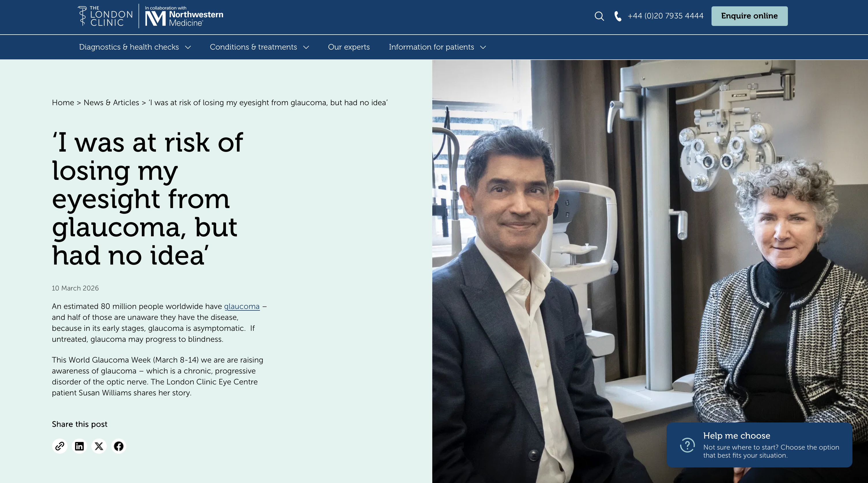Click the Northwestern Medicine logo
This screenshot has height=483, width=868.
[x=184, y=18]
